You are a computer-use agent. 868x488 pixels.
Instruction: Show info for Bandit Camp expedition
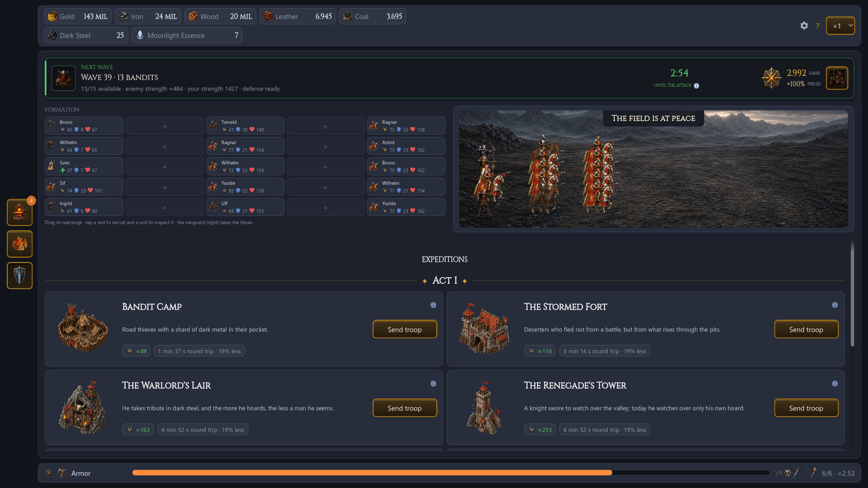433,305
